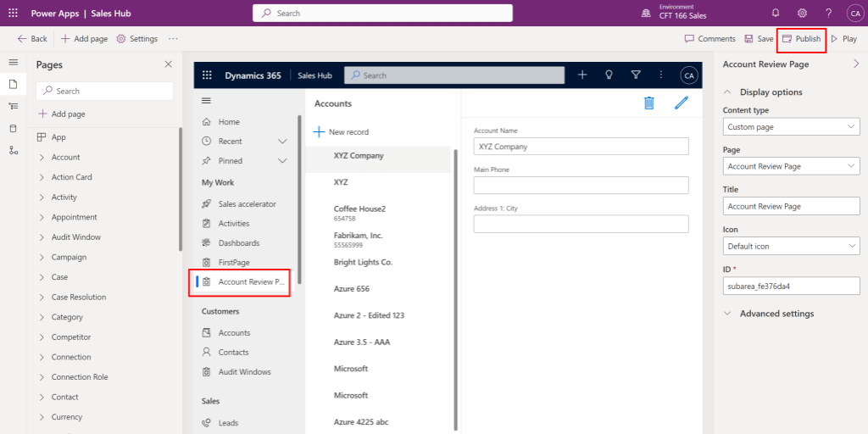Screen dimensions: 868x434
Task: Expand the Activity tree node
Action: pos(42,197)
